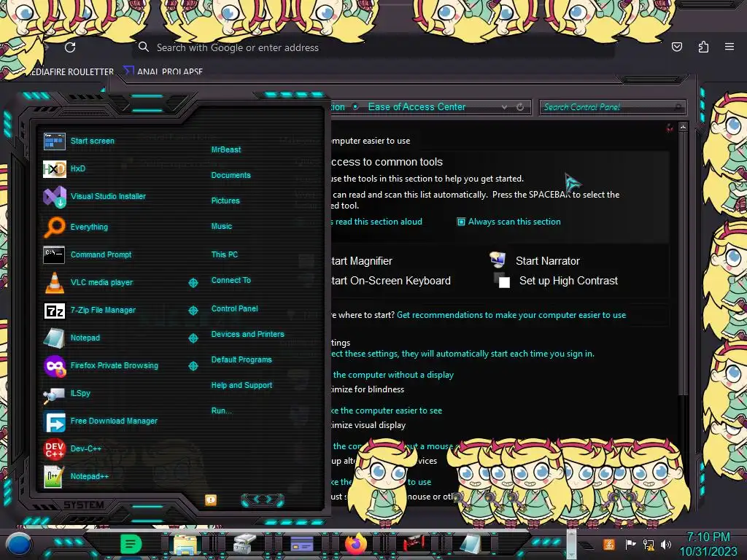Open the red-black app on the taskbar
Image resolution: width=747 pixels, height=560 pixels.
pos(413,543)
